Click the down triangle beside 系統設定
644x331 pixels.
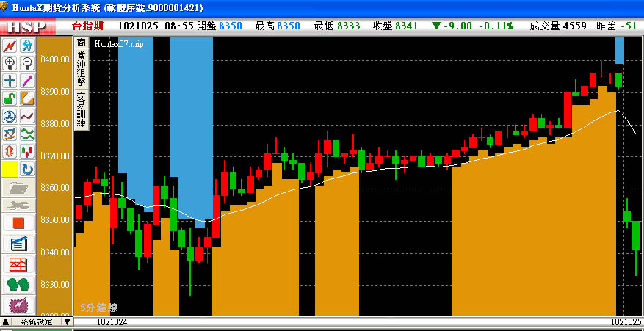(x=68, y=321)
